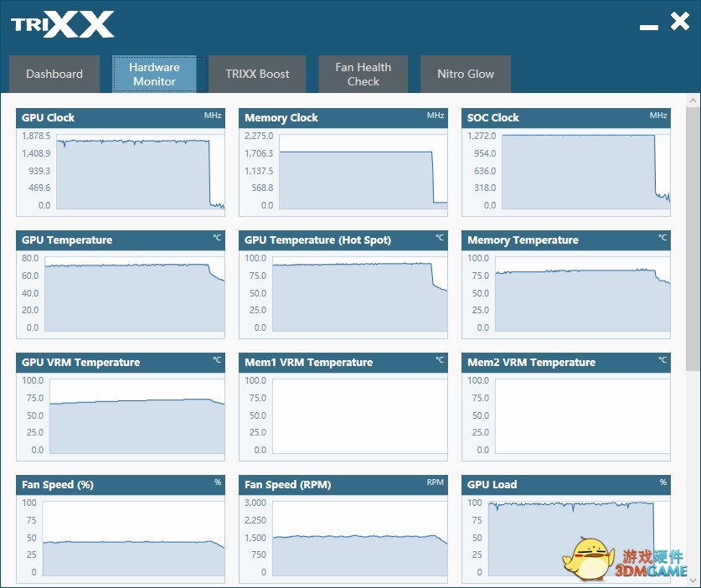Click the empty Mem1 VRM Temperature chart
Image resolution: width=701 pixels, height=588 pixels.
click(360, 416)
